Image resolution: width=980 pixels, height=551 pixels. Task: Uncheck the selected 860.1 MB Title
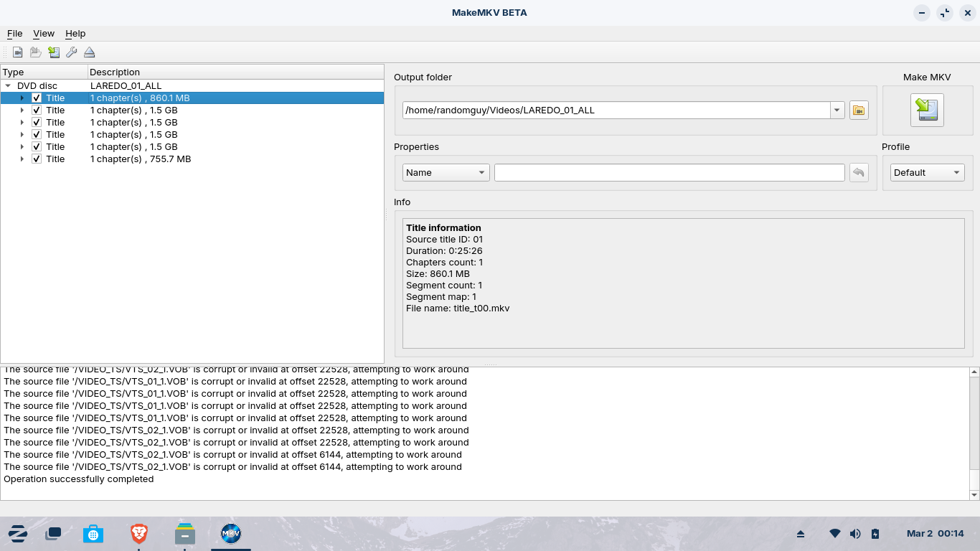coord(36,98)
